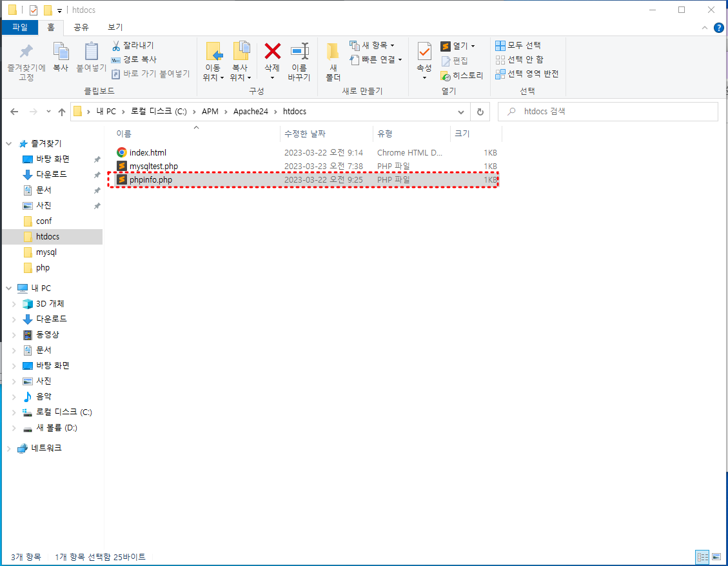Expand the dropdown arrow next to 열기

point(473,46)
